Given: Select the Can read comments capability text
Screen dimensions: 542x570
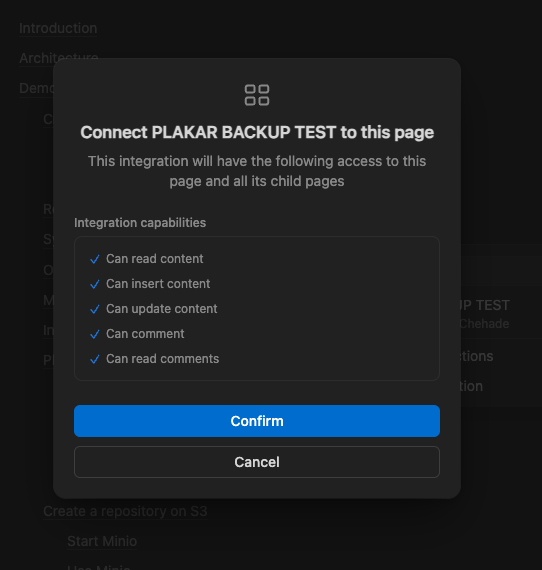Looking at the screenshot, I should (x=162, y=359).
